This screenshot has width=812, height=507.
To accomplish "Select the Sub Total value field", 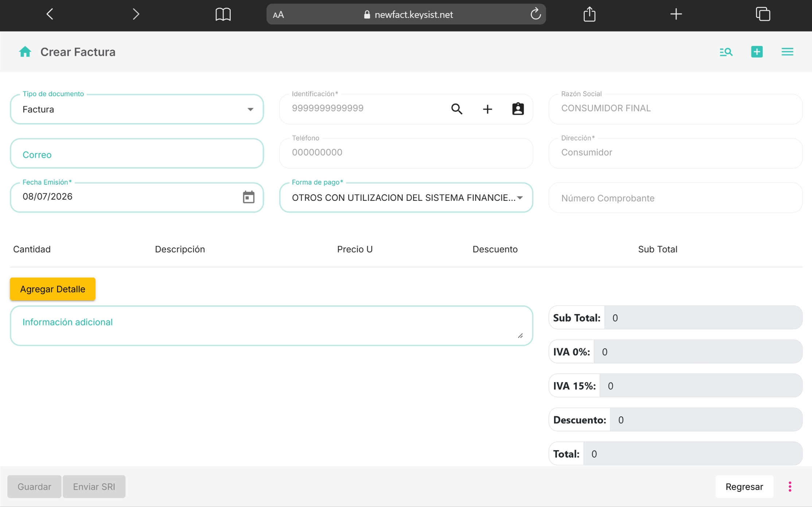I will pos(703,318).
